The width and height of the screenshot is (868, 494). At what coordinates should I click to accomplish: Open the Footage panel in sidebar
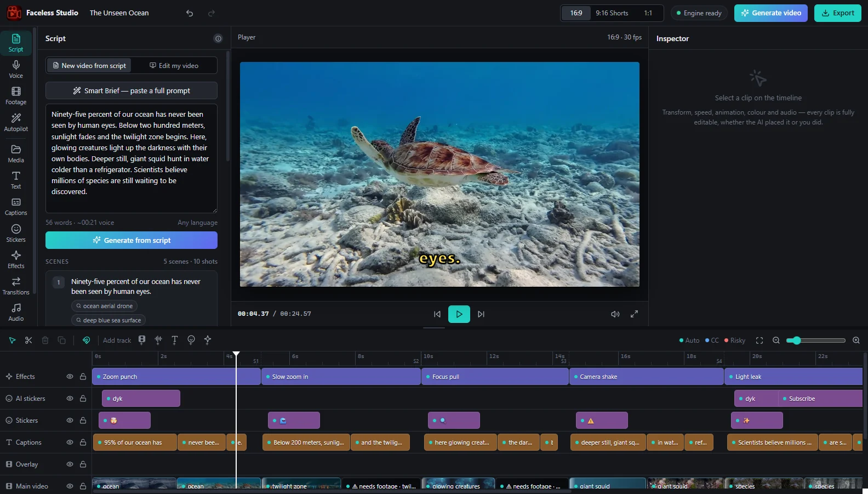point(16,96)
